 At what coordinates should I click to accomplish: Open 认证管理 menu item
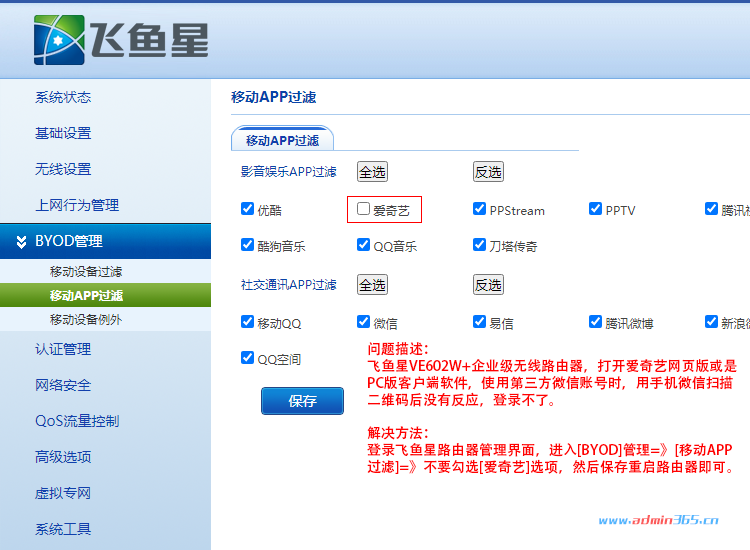(63, 349)
